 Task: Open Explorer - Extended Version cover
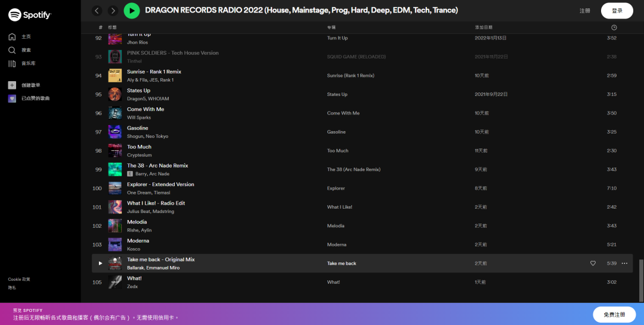point(115,188)
